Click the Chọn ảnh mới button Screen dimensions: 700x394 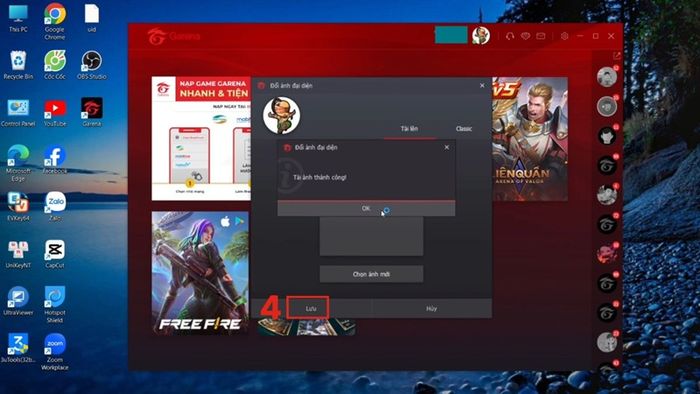pyautogui.click(x=371, y=274)
